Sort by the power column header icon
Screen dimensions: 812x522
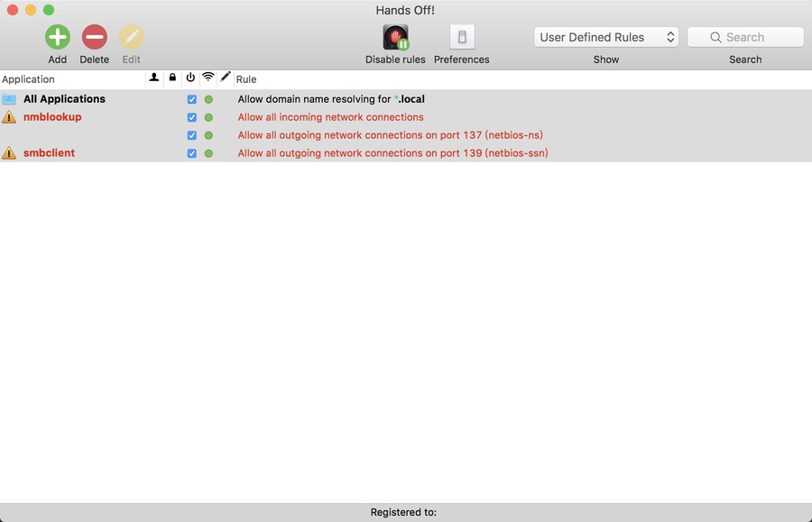click(190, 78)
